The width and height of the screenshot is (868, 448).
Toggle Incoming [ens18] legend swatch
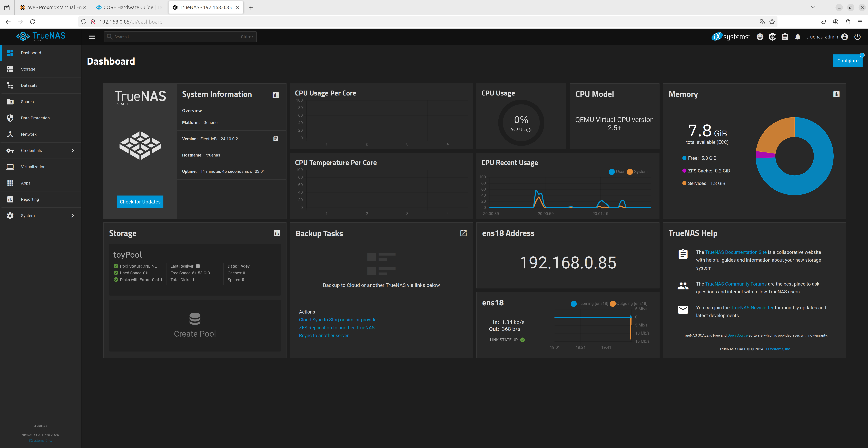click(574, 304)
